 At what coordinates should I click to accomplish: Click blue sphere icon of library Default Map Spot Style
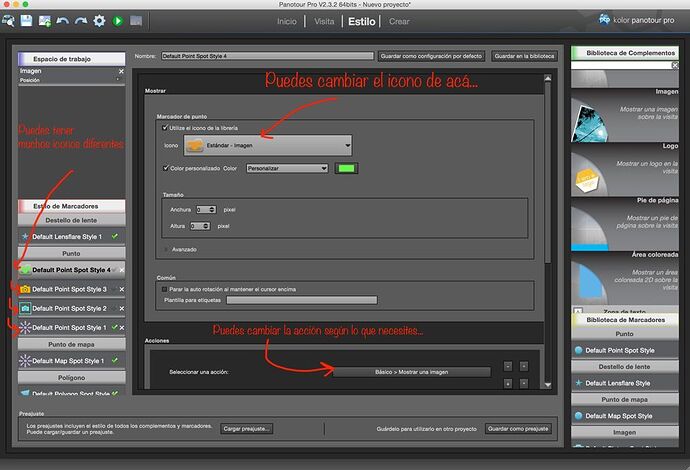(x=579, y=416)
